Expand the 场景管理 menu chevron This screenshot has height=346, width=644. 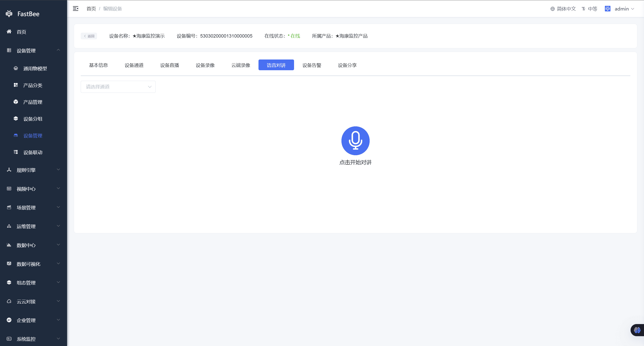[x=58, y=207]
